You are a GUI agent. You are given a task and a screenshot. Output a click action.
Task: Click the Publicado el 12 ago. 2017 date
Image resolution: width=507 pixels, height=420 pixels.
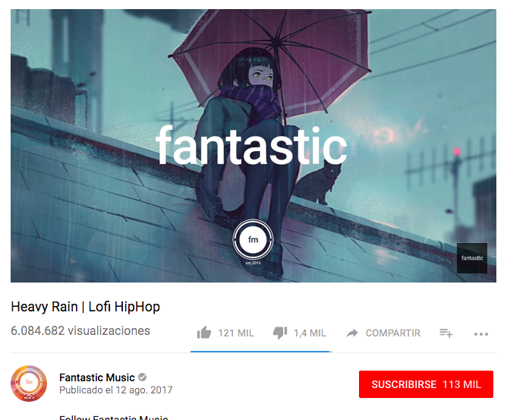coord(116,390)
